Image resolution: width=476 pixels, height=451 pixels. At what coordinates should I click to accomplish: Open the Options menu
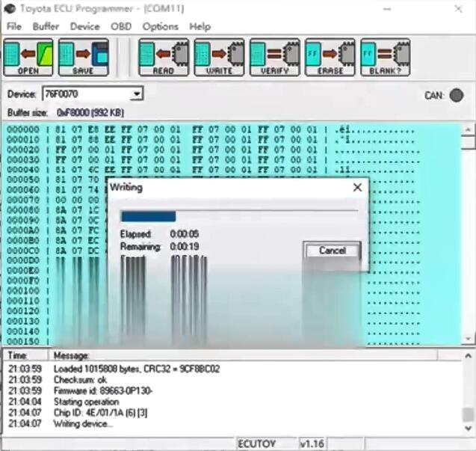pos(160,26)
